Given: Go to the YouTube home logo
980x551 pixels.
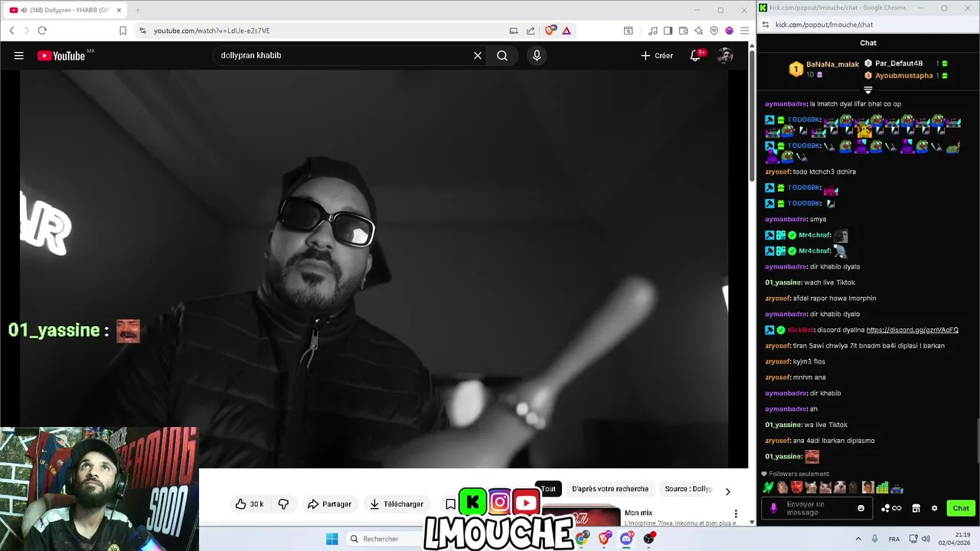Looking at the screenshot, I should pyautogui.click(x=61, y=55).
